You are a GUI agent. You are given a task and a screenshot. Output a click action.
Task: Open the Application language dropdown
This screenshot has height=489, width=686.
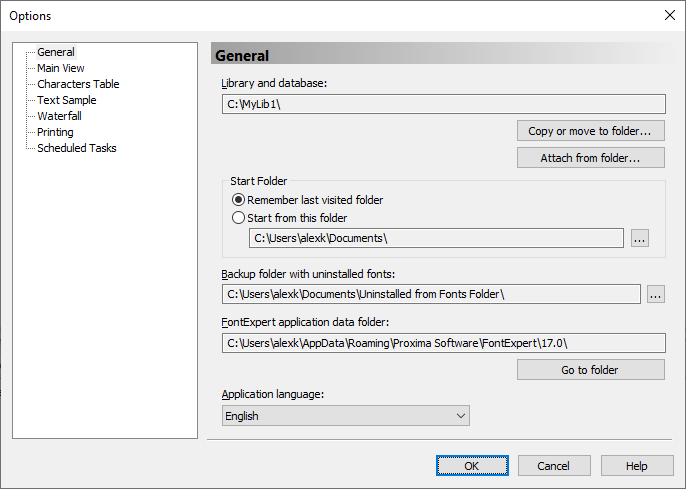tap(346, 416)
